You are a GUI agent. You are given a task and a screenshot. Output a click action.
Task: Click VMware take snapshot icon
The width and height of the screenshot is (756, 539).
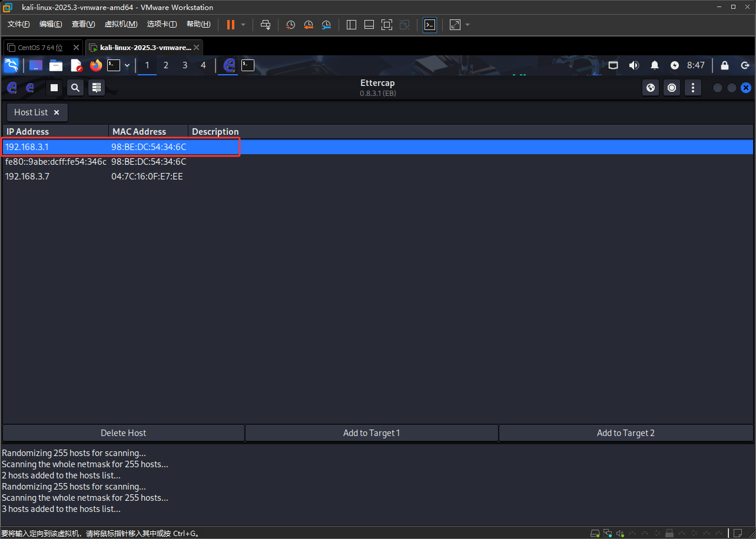290,25
